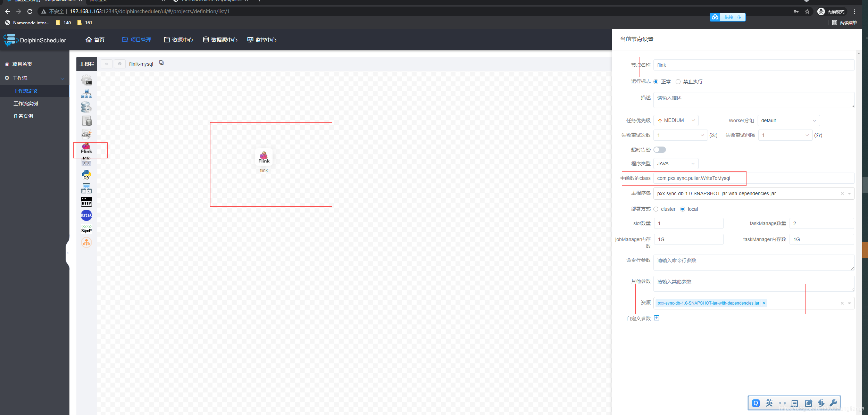Toggle the 超时告警 timeout alarm switch

click(x=660, y=150)
